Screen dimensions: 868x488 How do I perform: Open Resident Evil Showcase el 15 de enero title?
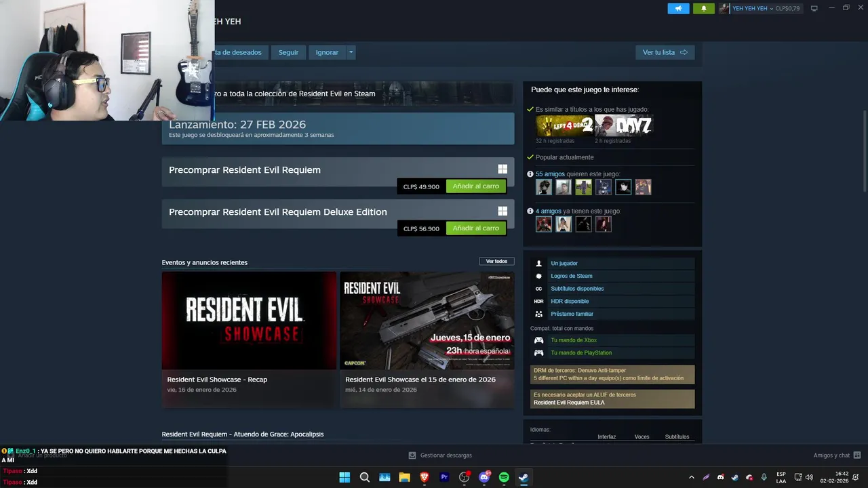(420, 380)
